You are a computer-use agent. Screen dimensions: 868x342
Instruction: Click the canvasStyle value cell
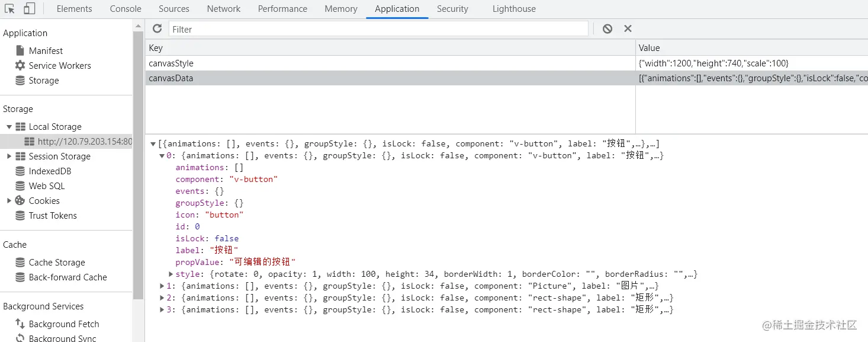point(752,63)
